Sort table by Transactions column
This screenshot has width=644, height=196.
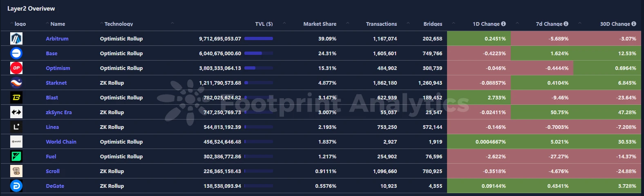click(381, 24)
